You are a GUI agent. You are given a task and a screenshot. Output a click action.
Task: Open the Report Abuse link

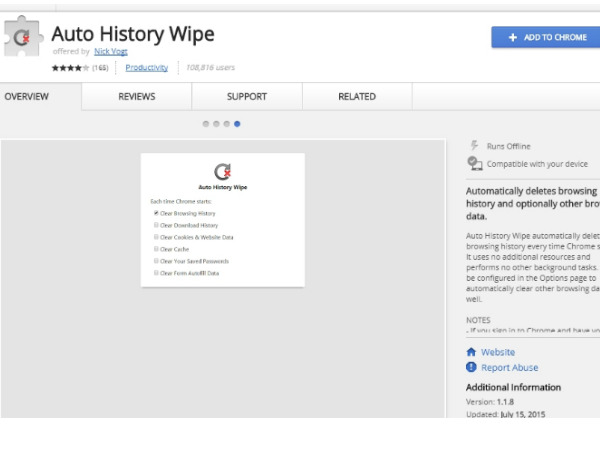(509, 368)
